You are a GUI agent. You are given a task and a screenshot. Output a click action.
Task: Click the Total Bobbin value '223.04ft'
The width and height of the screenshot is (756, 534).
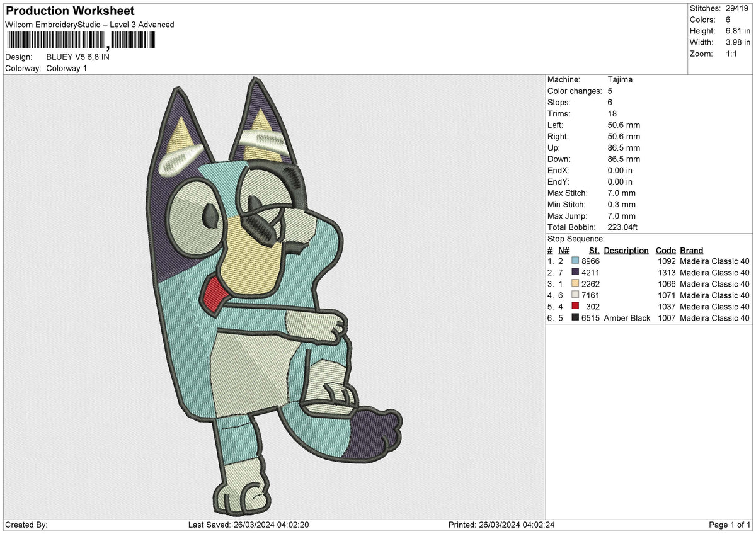point(624,227)
